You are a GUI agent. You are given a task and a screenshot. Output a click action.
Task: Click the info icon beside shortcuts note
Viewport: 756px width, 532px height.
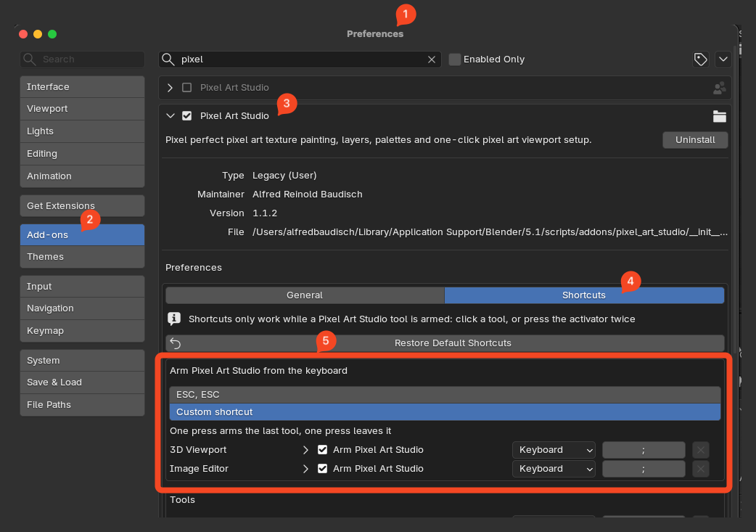tap(174, 319)
